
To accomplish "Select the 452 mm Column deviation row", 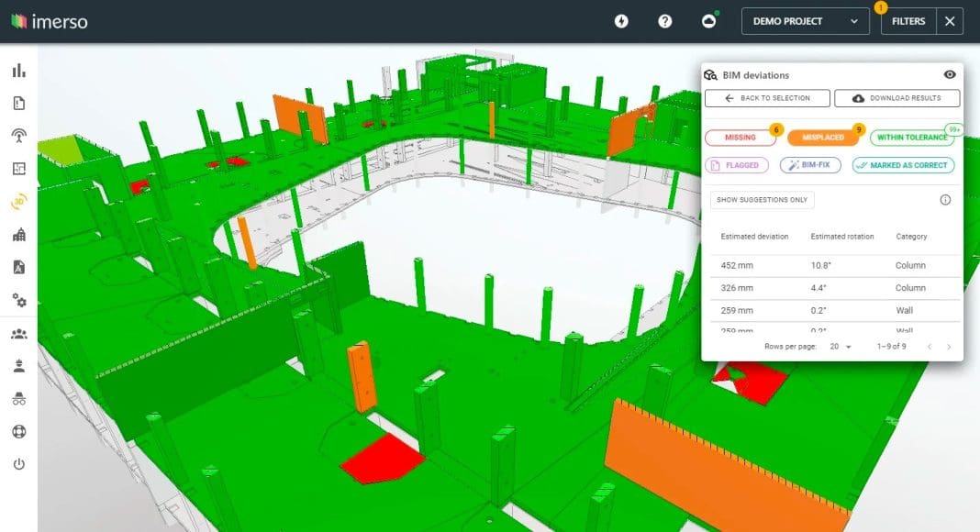I will 832,266.
